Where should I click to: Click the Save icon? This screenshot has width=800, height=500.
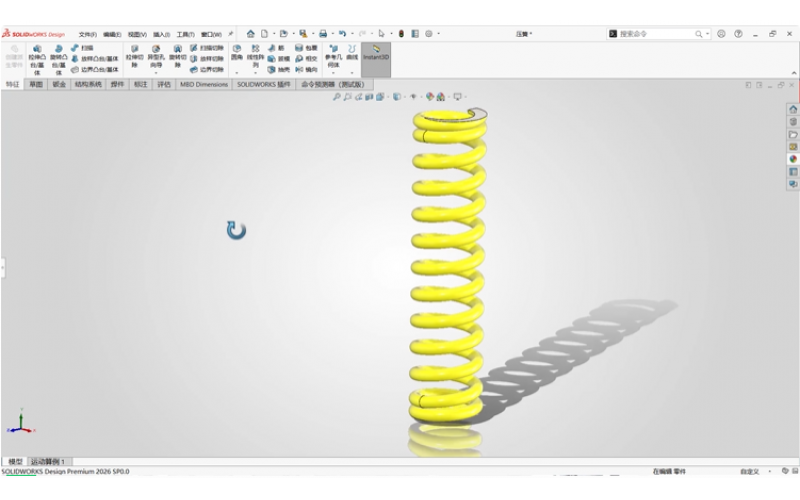pos(303,34)
